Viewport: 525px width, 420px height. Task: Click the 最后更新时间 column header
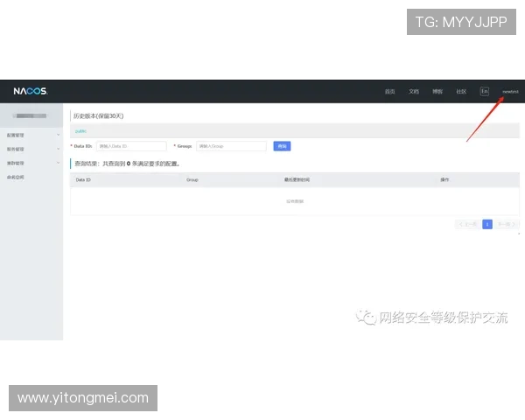297,179
